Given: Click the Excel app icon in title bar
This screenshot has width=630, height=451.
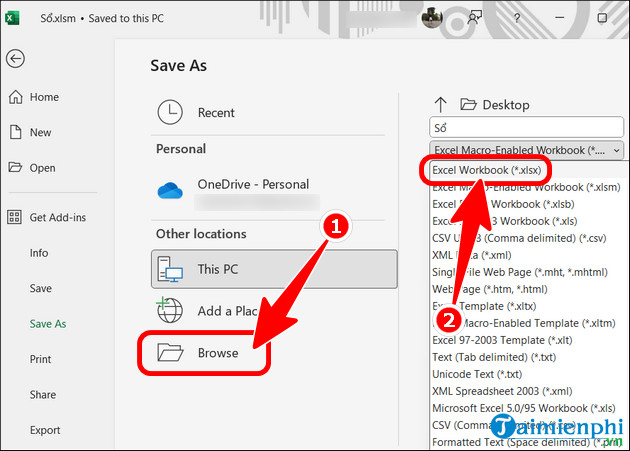Looking at the screenshot, I should pyautogui.click(x=12, y=18).
